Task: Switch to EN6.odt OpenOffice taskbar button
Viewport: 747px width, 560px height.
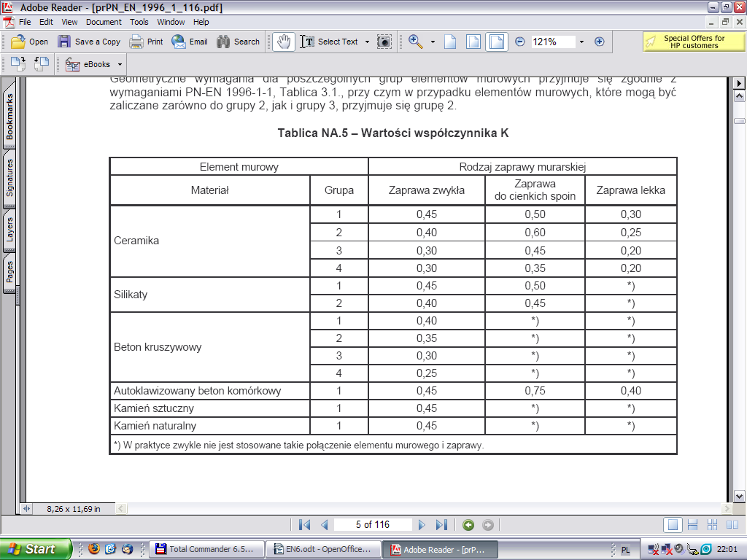Action: coord(323,549)
